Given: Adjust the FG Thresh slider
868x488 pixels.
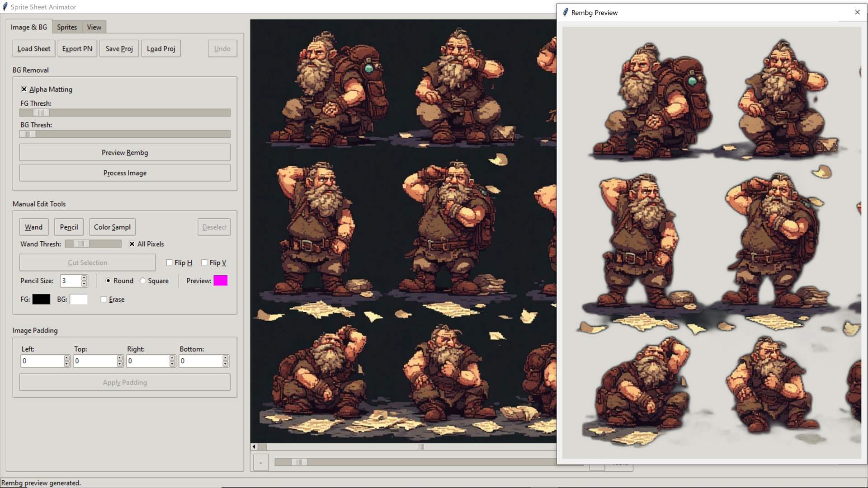Looking at the screenshot, I should click(x=125, y=113).
